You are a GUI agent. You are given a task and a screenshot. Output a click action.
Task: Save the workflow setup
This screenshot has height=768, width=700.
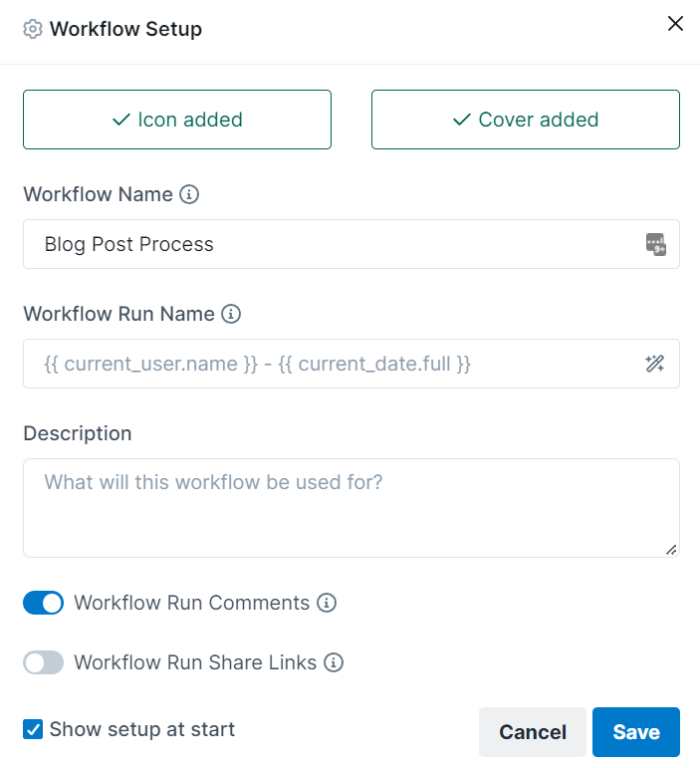pyautogui.click(x=636, y=732)
